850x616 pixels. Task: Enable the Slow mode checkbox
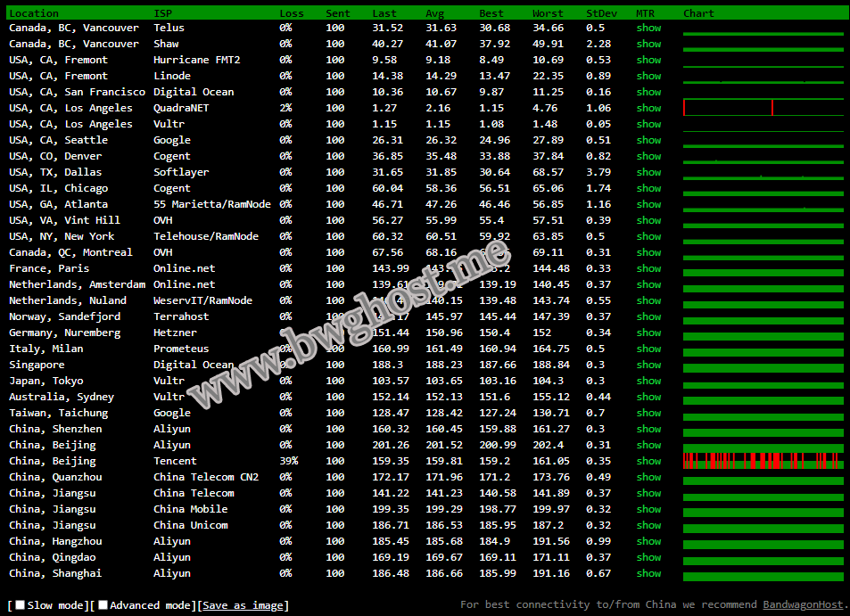[21, 605]
